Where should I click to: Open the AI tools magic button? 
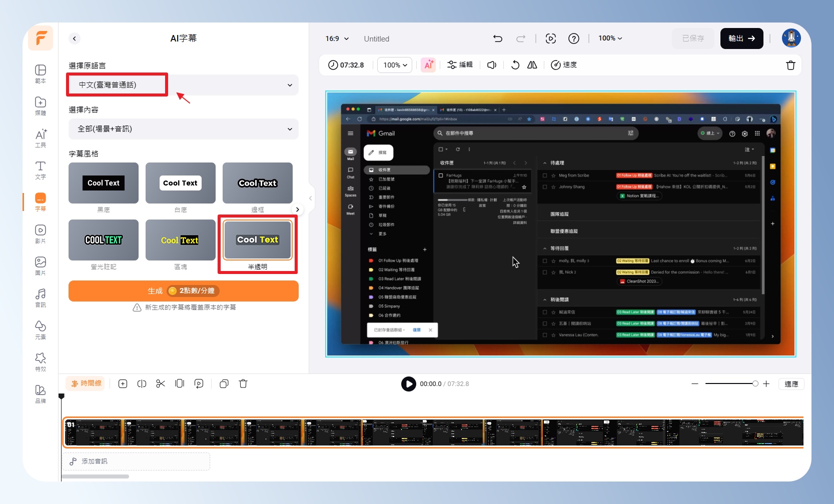click(428, 65)
